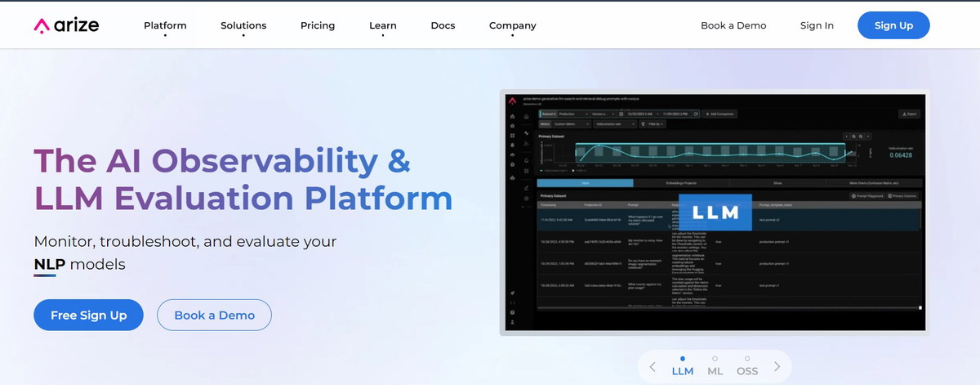Expand the Solutions navigation menu

(243, 25)
